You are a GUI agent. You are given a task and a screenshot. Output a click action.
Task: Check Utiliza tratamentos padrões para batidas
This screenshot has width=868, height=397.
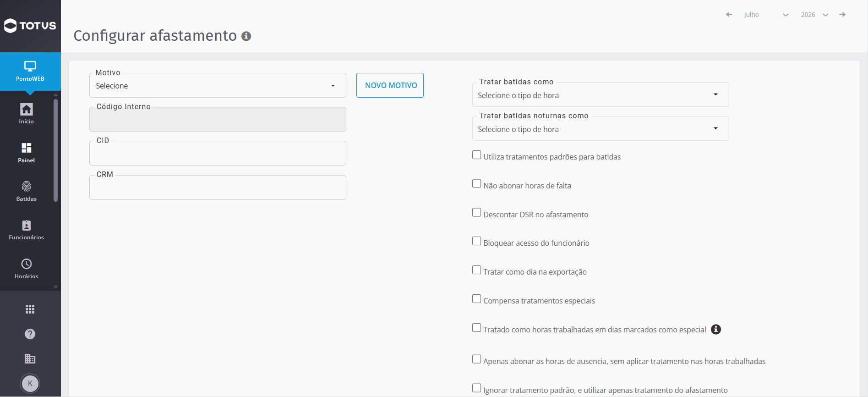pyautogui.click(x=477, y=155)
